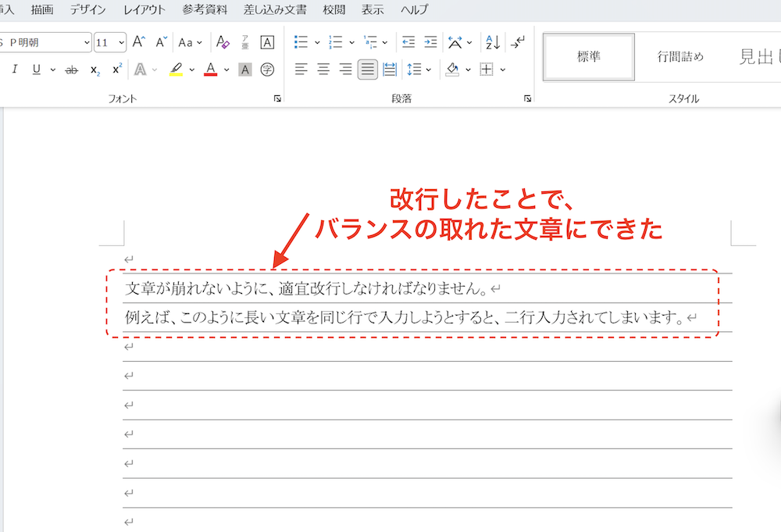Expand numbering library arrow
Viewport: 781px width, 532px height.
(351, 42)
